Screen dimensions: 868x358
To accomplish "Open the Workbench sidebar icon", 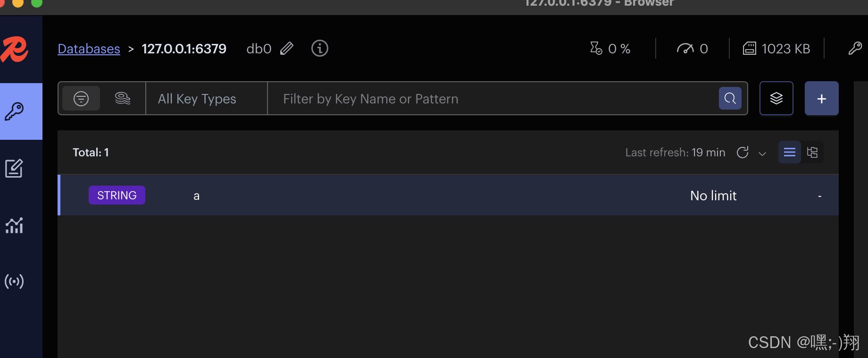I will (x=14, y=169).
